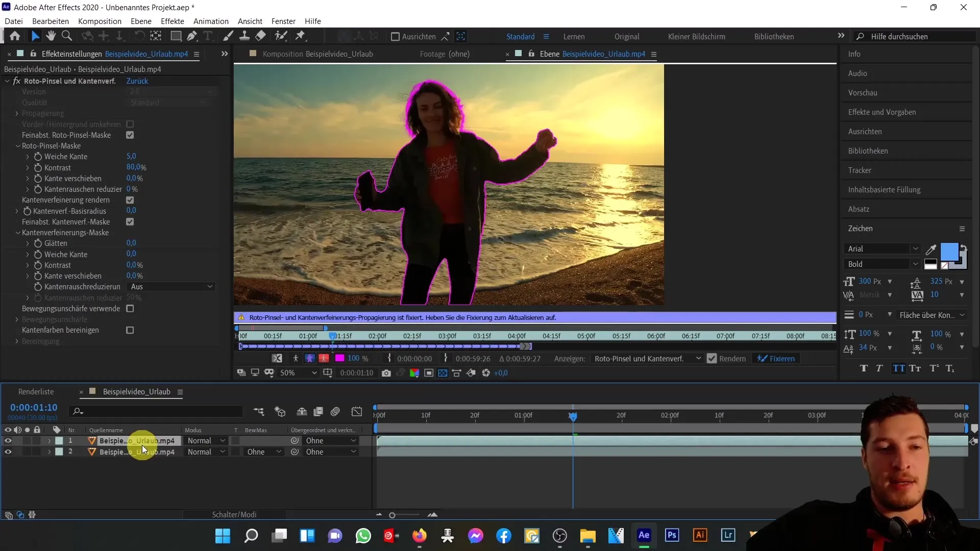Open Adobe Photoshop from the taskbar
The image size is (980, 551).
tap(672, 535)
